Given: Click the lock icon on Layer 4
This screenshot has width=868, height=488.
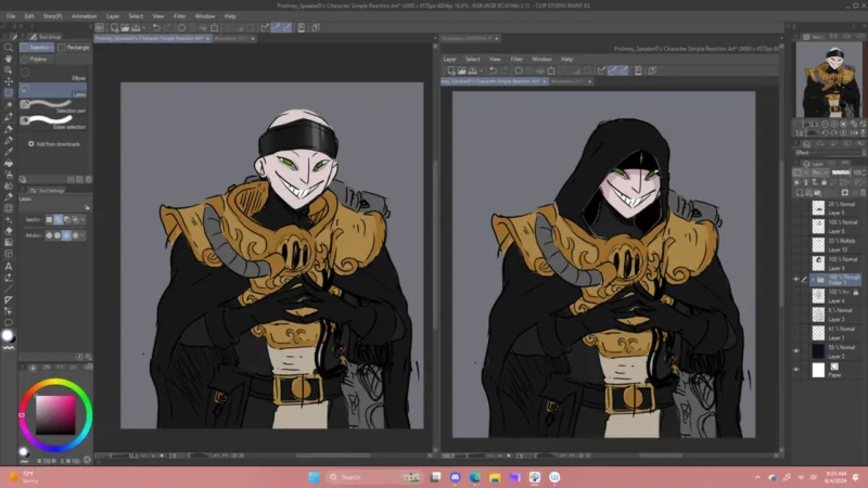Looking at the screenshot, I should pyautogui.click(x=855, y=292).
